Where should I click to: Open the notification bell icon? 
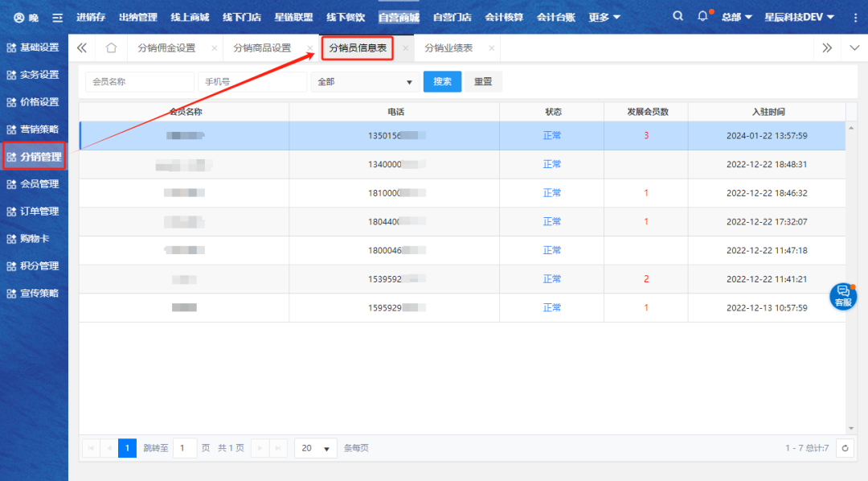click(702, 16)
